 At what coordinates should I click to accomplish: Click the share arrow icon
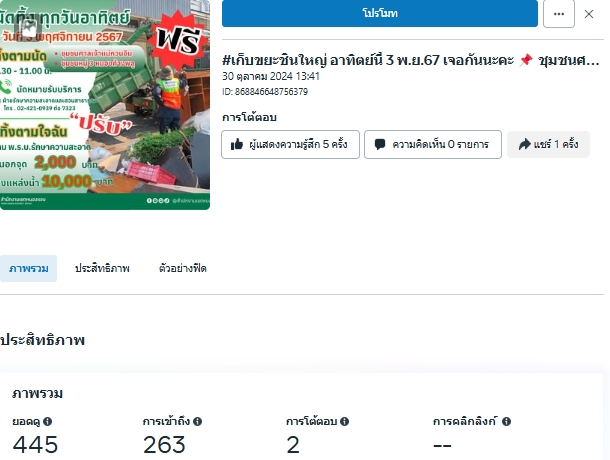(x=524, y=144)
